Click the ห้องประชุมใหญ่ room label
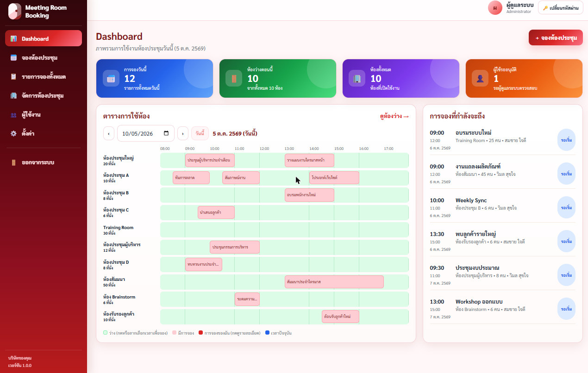Image resolution: width=588 pixels, height=373 pixels. pos(119,158)
